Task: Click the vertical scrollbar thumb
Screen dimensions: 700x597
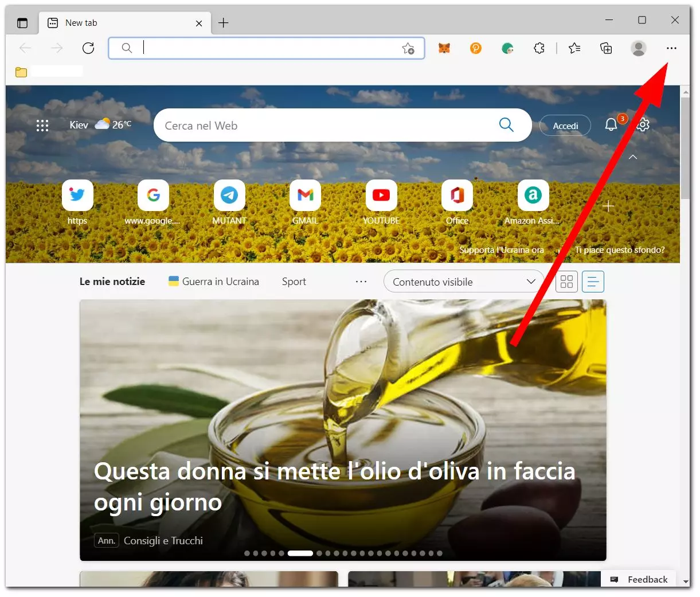Action: [685, 148]
